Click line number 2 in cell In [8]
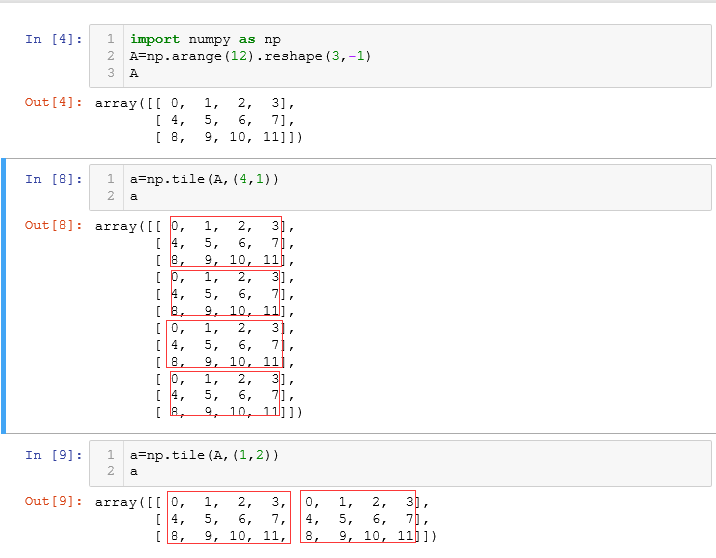Image resolution: width=716 pixels, height=558 pixels. tap(111, 196)
